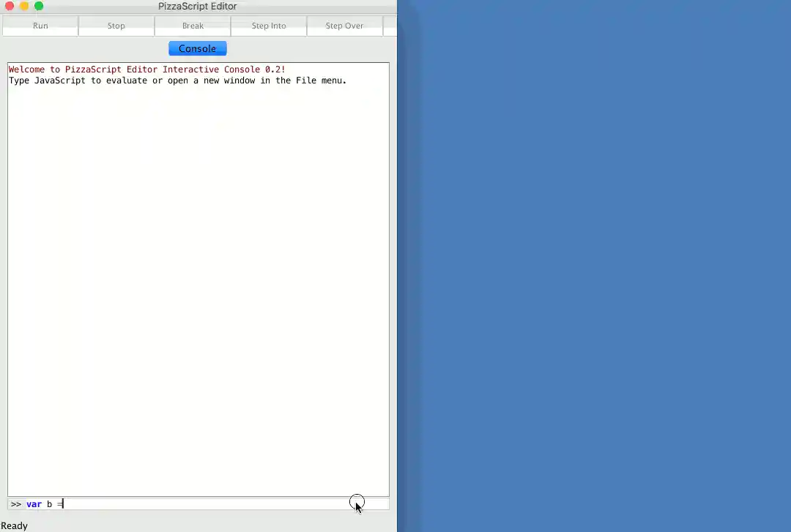Click the Ready status text
Screen dimensions: 791x532
[15, 525]
